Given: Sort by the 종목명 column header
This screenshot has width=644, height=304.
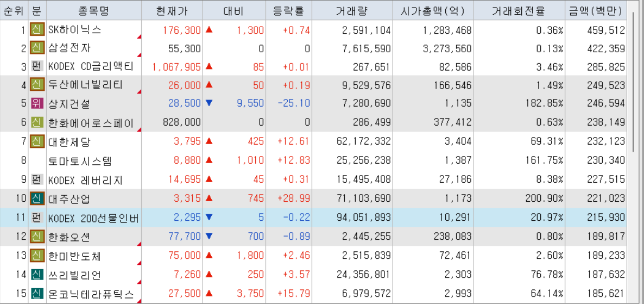Looking at the screenshot, I should click(94, 11).
